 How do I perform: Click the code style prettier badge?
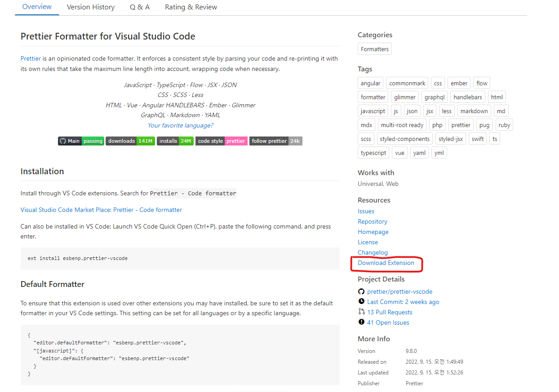pyautogui.click(x=221, y=141)
